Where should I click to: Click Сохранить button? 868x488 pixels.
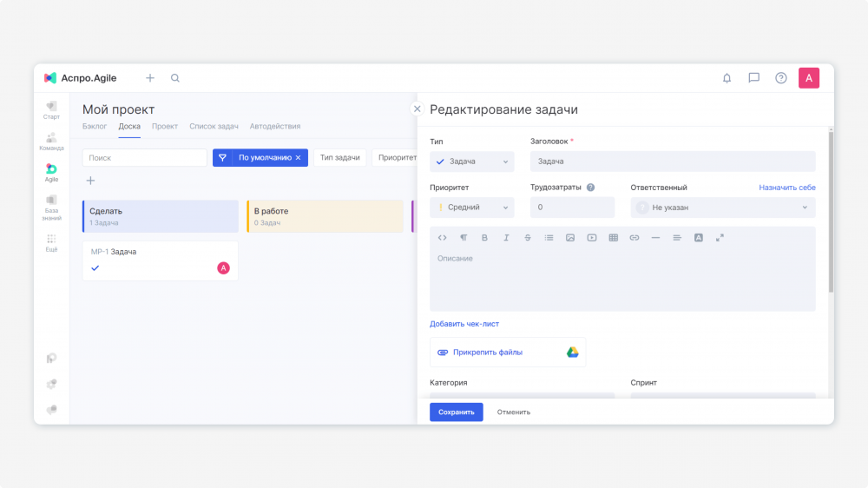457,412
